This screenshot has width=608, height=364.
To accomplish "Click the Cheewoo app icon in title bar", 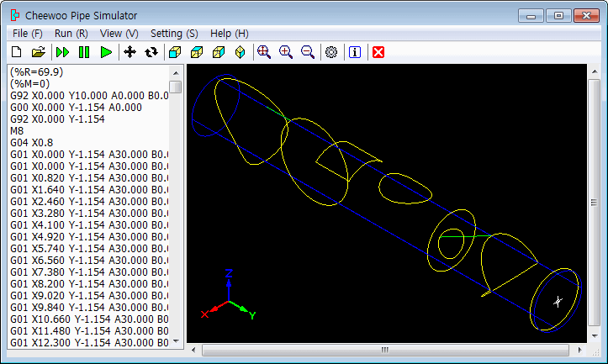I will 15,15.
